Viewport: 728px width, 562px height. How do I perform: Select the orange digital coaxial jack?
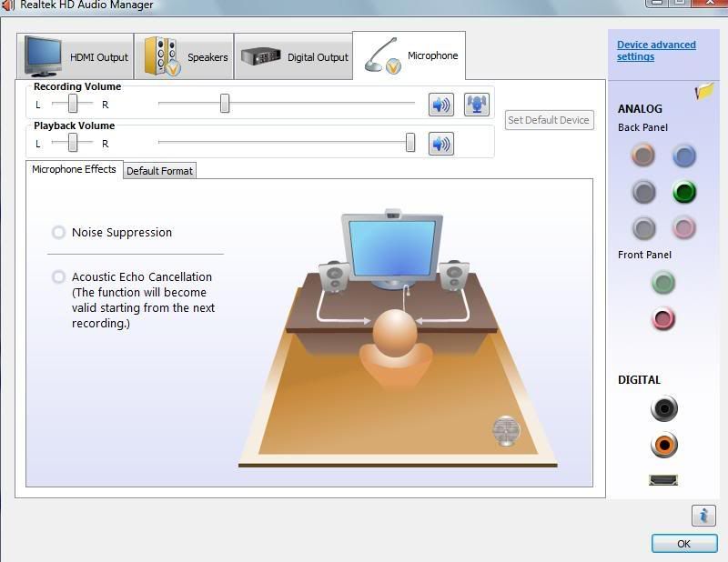click(663, 445)
